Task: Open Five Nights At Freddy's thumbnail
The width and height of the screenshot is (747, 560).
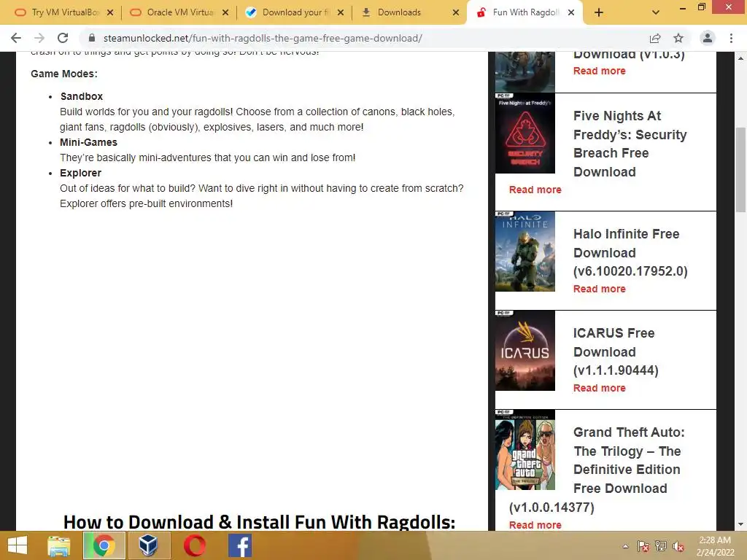Action: pos(525,133)
